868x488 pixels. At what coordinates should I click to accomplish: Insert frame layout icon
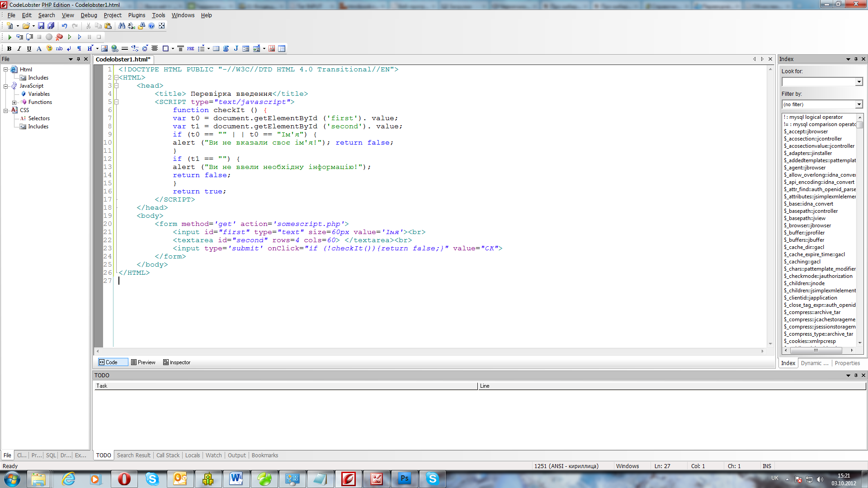(x=282, y=48)
